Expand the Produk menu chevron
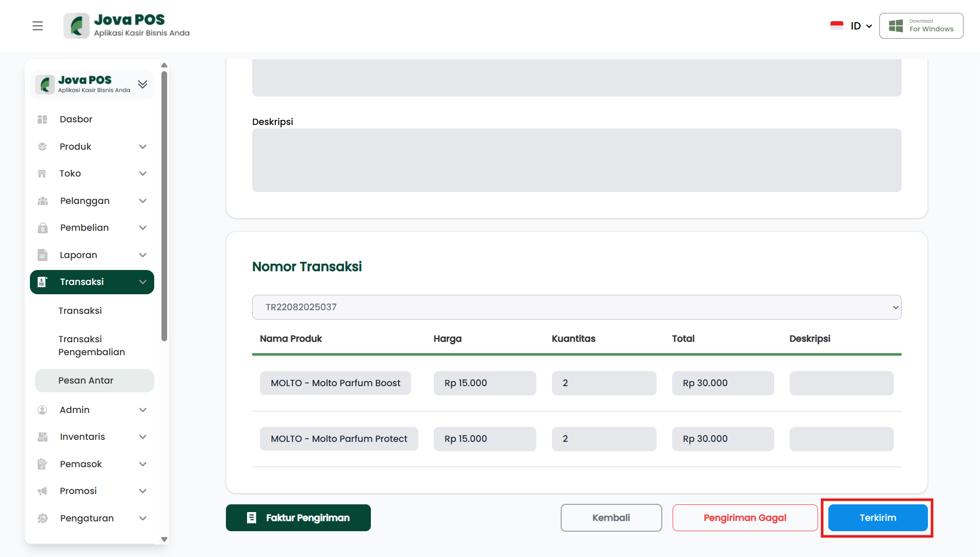The width and height of the screenshot is (980, 557). point(143,147)
